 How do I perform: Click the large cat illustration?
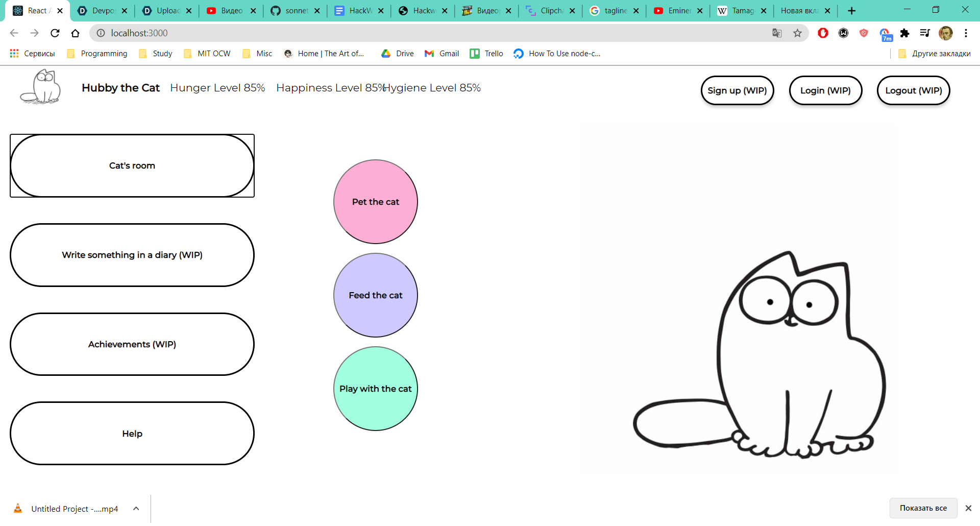click(x=761, y=354)
